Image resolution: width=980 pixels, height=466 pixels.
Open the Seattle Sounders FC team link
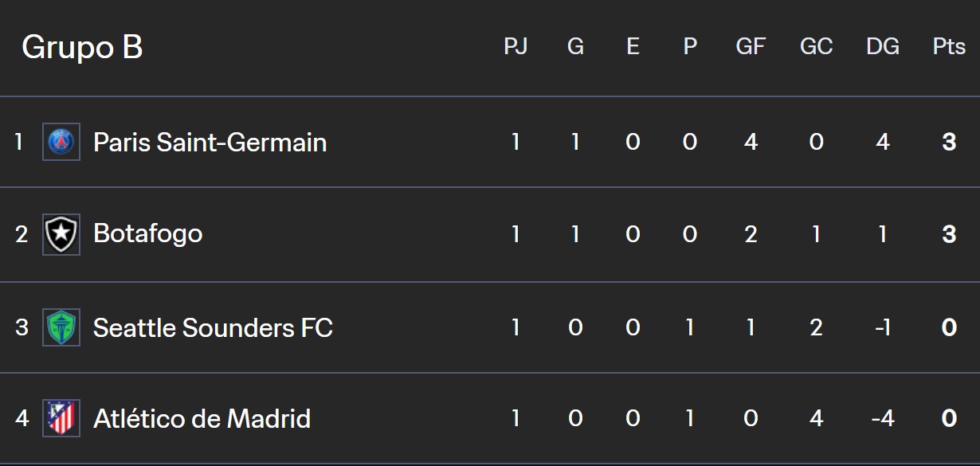[213, 327]
